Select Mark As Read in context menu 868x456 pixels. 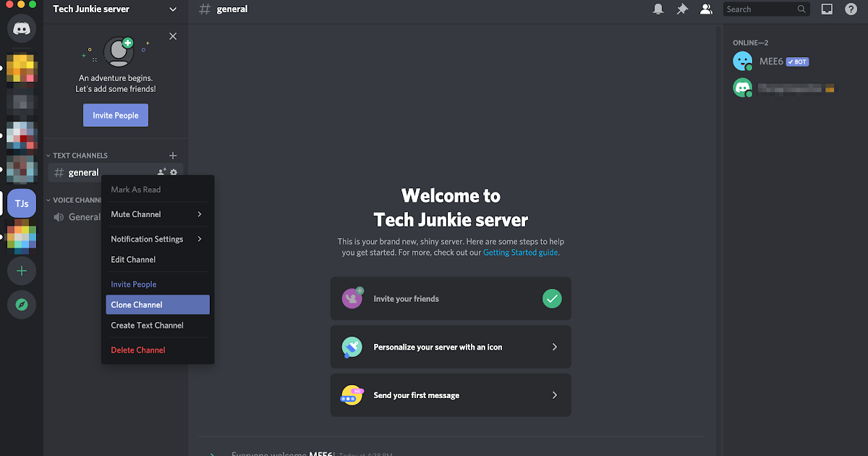(158, 190)
